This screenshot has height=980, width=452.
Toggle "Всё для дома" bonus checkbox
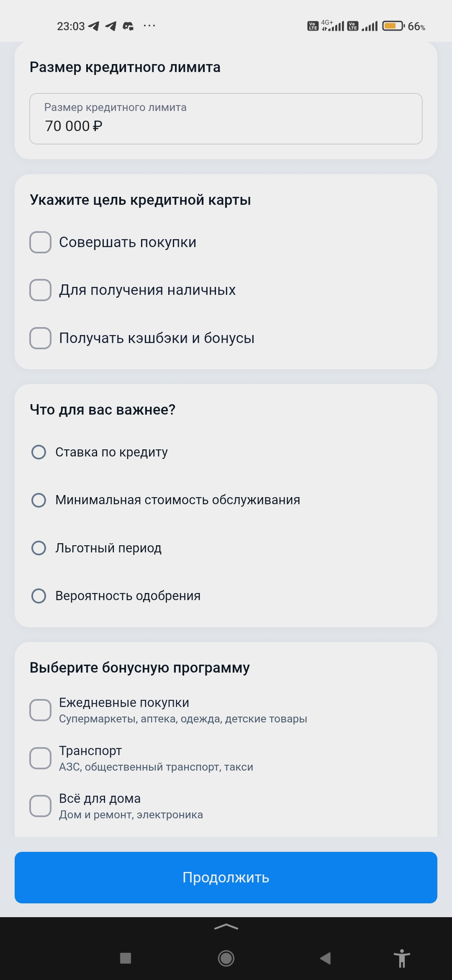(41, 806)
